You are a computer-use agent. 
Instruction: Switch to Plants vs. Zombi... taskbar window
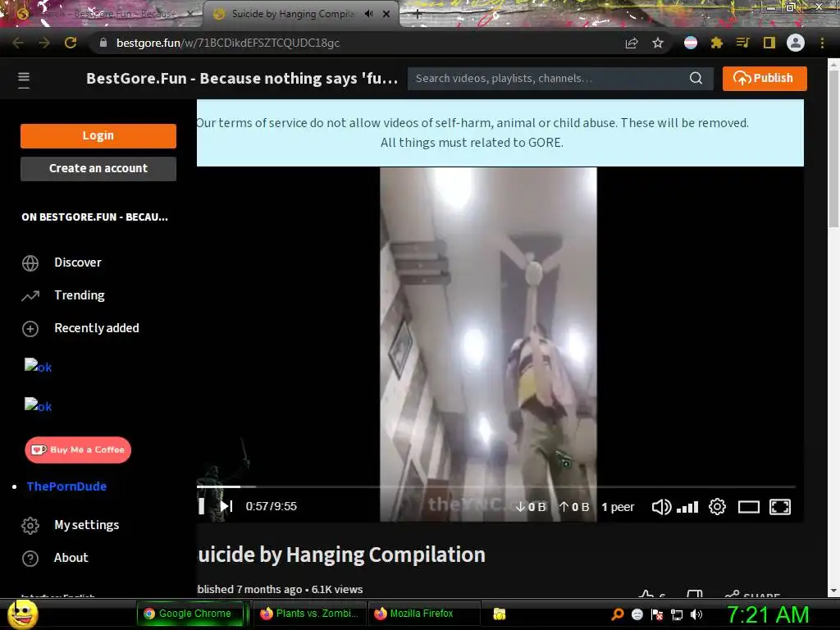(x=309, y=614)
